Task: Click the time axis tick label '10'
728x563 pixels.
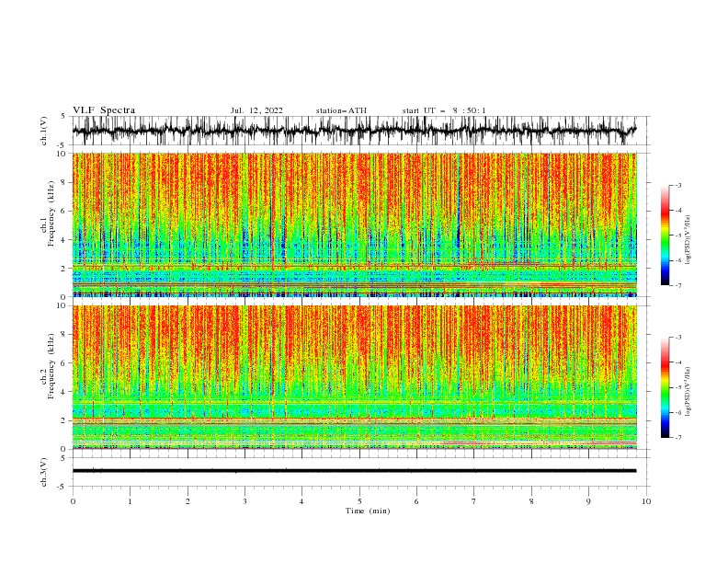Action: coord(646,501)
